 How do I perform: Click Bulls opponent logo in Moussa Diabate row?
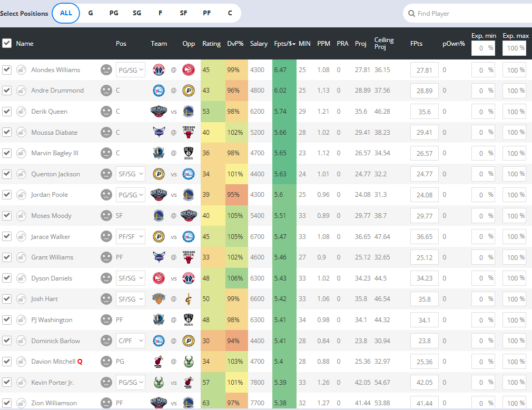(188, 132)
